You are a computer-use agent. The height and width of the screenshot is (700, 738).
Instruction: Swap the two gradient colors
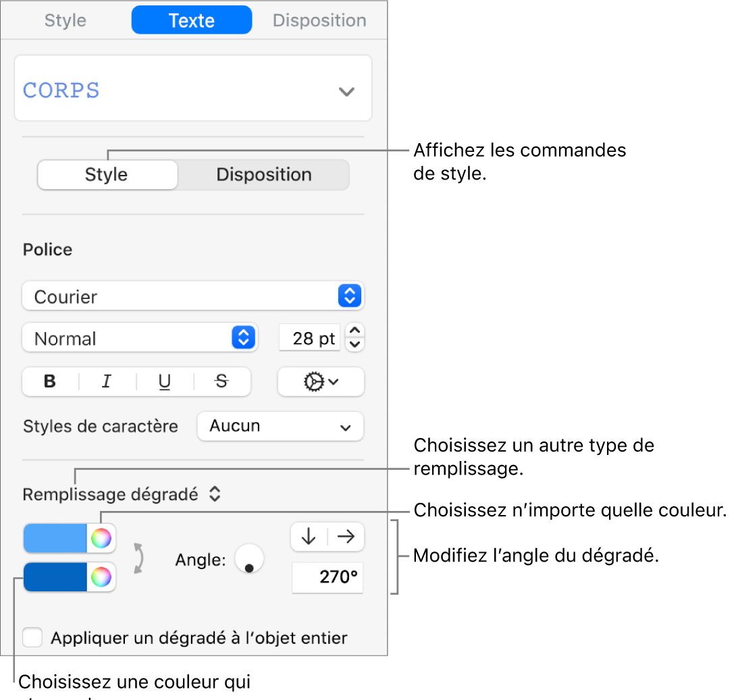pos(138,558)
